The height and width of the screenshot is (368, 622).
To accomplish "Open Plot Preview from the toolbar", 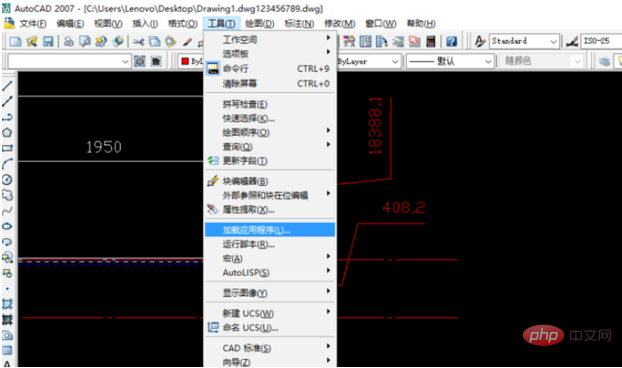I will (85, 41).
